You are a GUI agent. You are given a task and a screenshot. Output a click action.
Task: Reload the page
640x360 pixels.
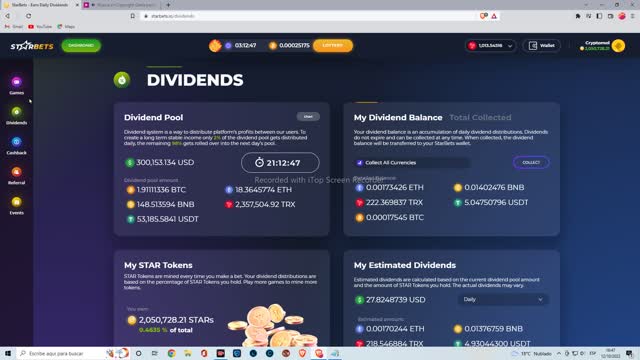28,16
